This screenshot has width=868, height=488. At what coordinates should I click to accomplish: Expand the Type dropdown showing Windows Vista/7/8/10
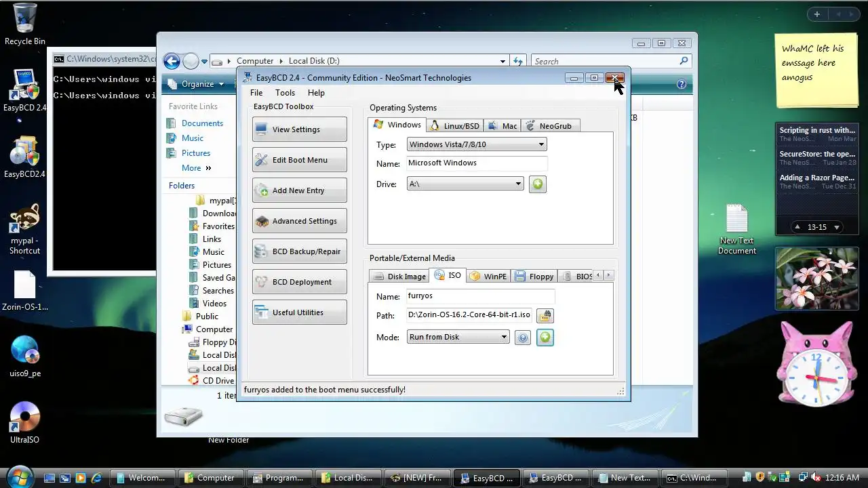[x=477, y=144]
